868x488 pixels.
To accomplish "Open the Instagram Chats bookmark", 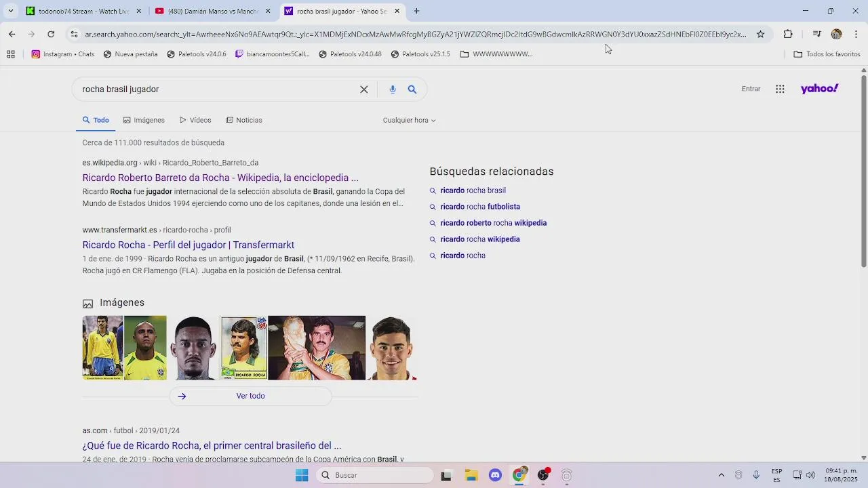I will pyautogui.click(x=63, y=54).
